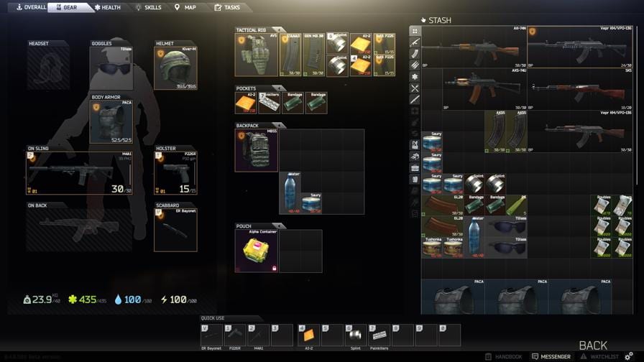This screenshot has height=362, width=644.
Task: Select STANAG magazine in tactical rig
Action: point(290,55)
